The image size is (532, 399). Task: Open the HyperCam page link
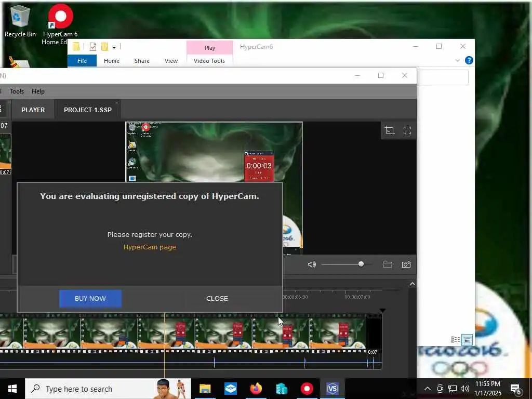click(150, 247)
